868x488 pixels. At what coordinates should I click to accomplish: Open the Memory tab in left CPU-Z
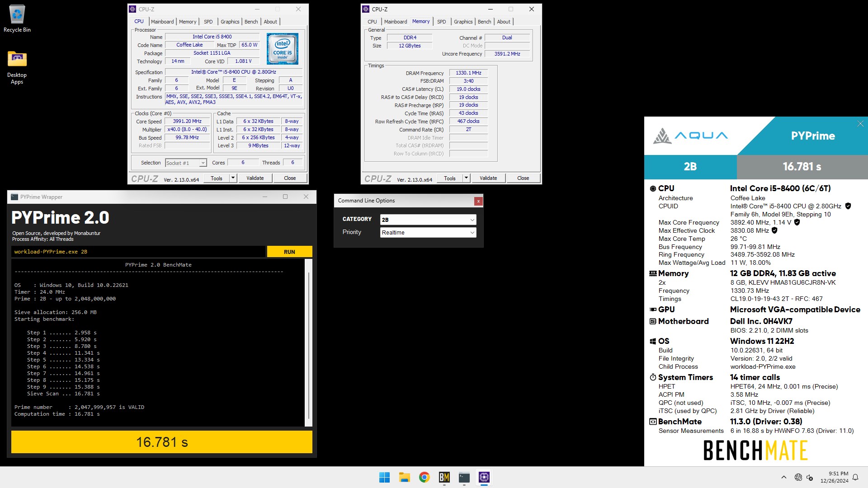188,22
